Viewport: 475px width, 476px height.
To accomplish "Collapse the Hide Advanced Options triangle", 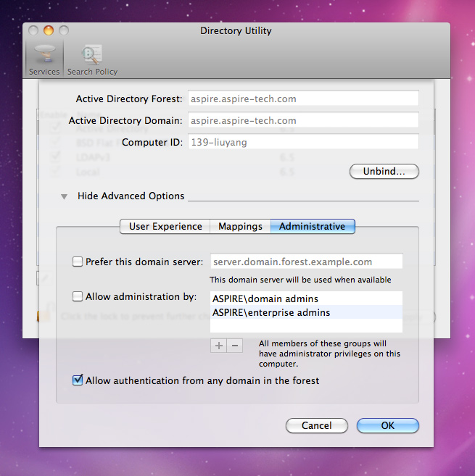I will click(65, 196).
